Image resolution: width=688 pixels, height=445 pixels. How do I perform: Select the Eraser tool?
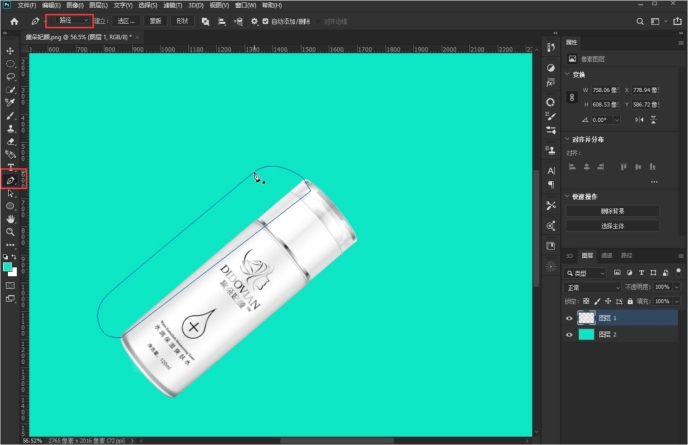[x=10, y=142]
